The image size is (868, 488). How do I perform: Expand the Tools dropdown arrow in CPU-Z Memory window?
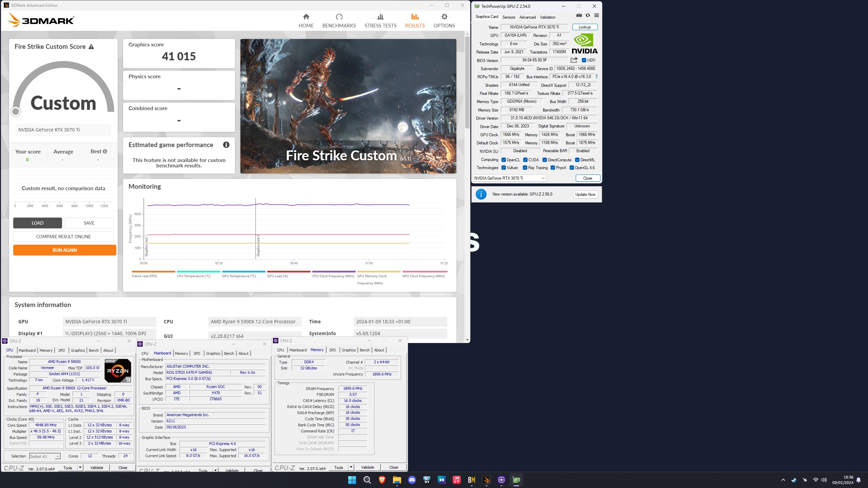click(x=351, y=467)
